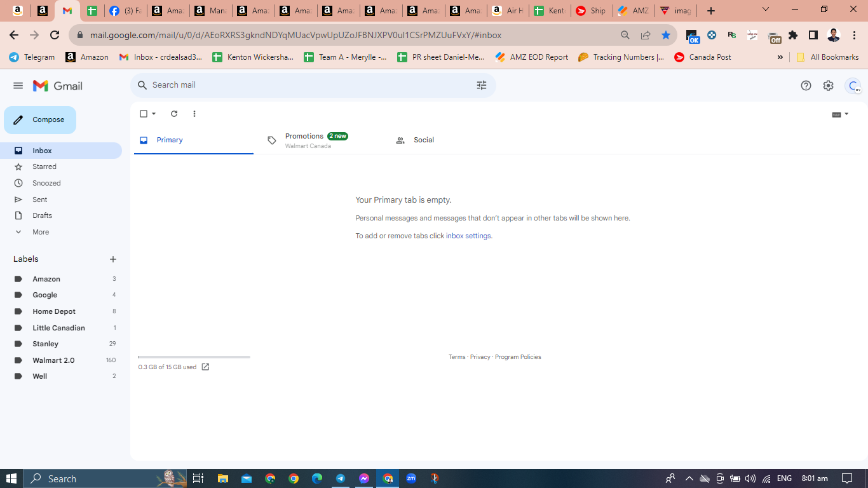868x488 pixels.
Task: Share this page from the address bar
Action: (646, 35)
